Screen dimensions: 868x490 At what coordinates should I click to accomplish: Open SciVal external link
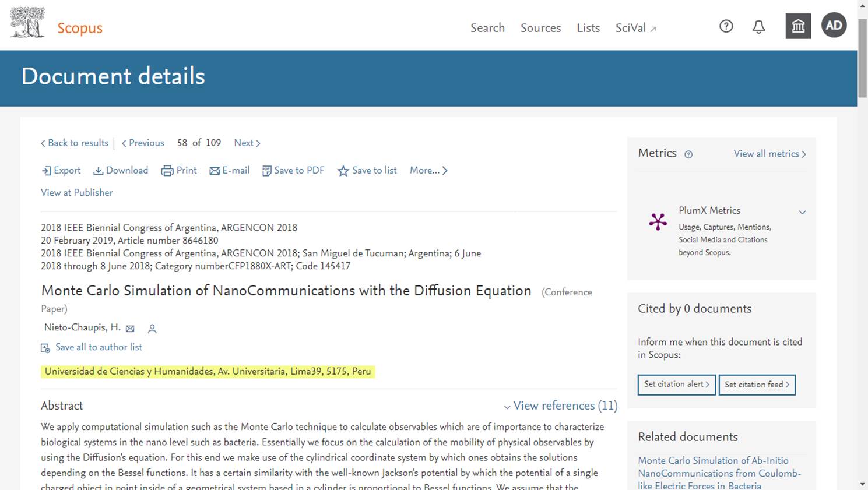click(636, 28)
